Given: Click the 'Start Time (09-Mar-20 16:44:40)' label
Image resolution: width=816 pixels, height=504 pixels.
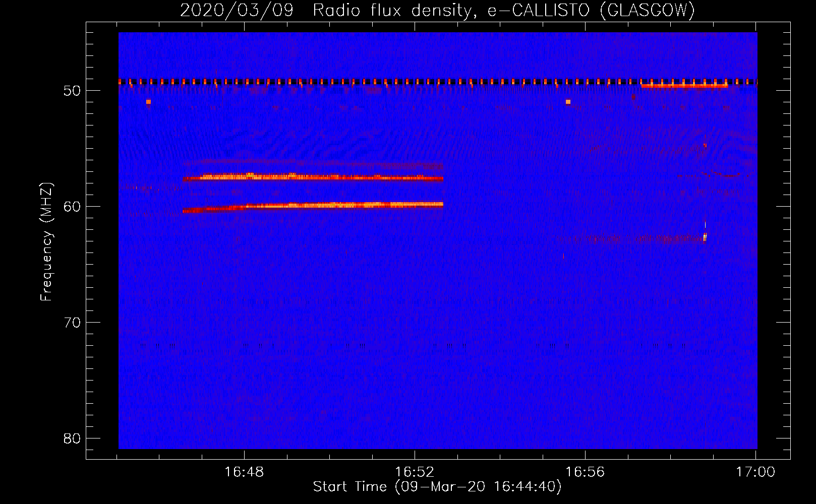Looking at the screenshot, I should pos(437,486).
